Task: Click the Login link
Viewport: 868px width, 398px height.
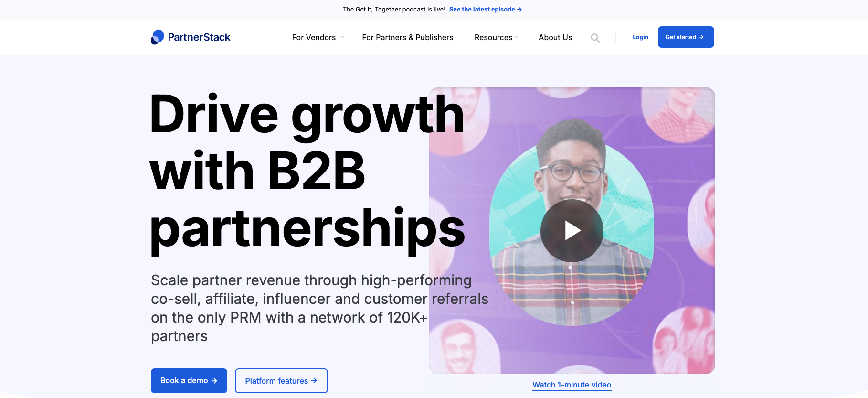Action: tap(640, 37)
